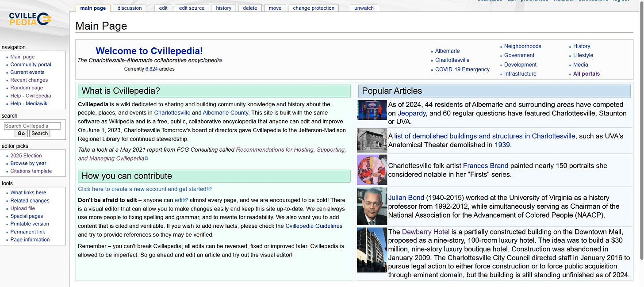644x287 pixels.
Task: Open the edit source tab
Action: [x=192, y=8]
